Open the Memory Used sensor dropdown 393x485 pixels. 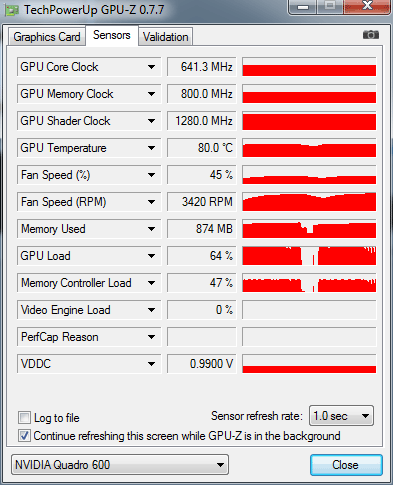point(151,229)
